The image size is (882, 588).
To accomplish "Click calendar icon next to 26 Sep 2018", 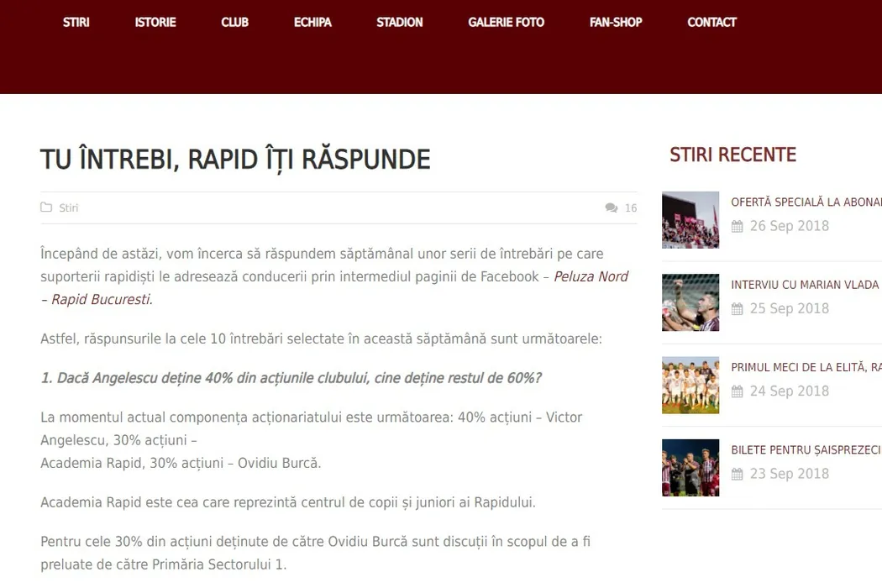I will pyautogui.click(x=738, y=226).
